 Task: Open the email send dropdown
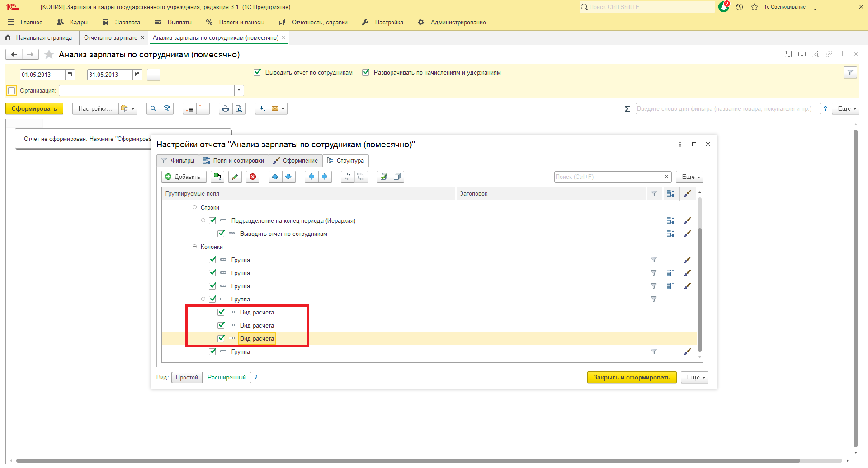pyautogui.click(x=278, y=108)
